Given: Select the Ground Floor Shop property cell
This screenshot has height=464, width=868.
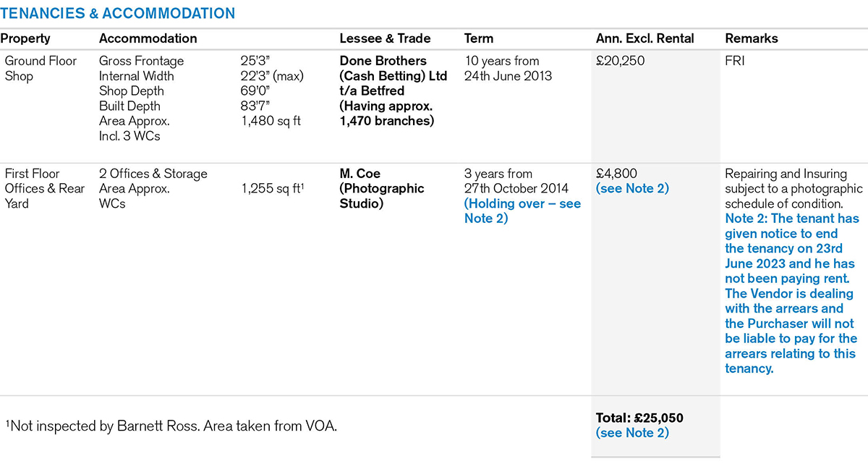Looking at the screenshot, I should pyautogui.click(x=41, y=68).
